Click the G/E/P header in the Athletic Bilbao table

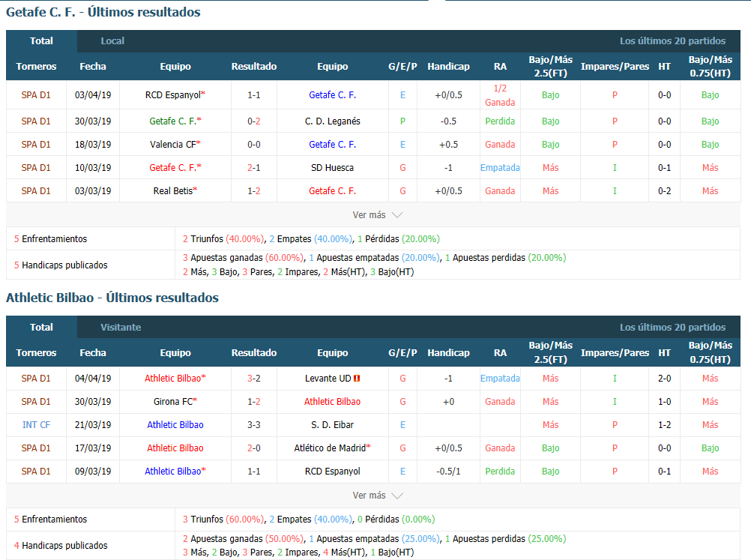(402, 352)
